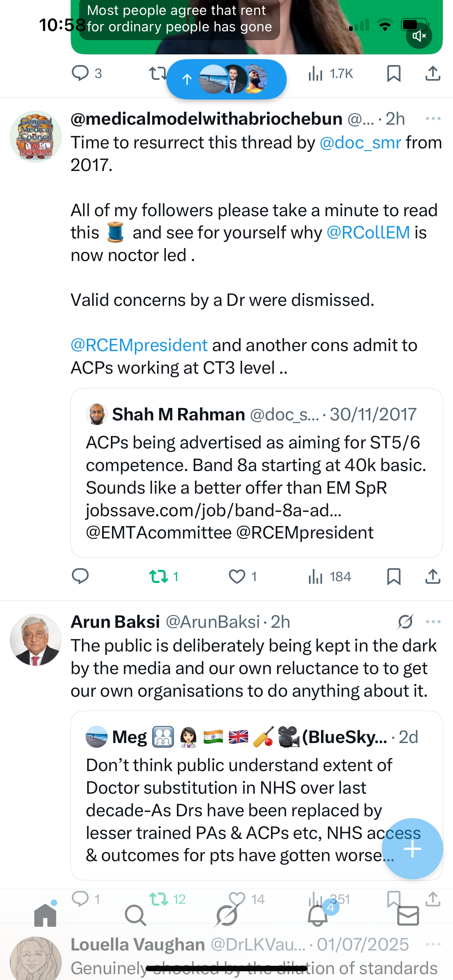The width and height of the screenshot is (453, 980).
Task: Tap the Grok icon on Arun Baksi's post
Action: click(405, 622)
